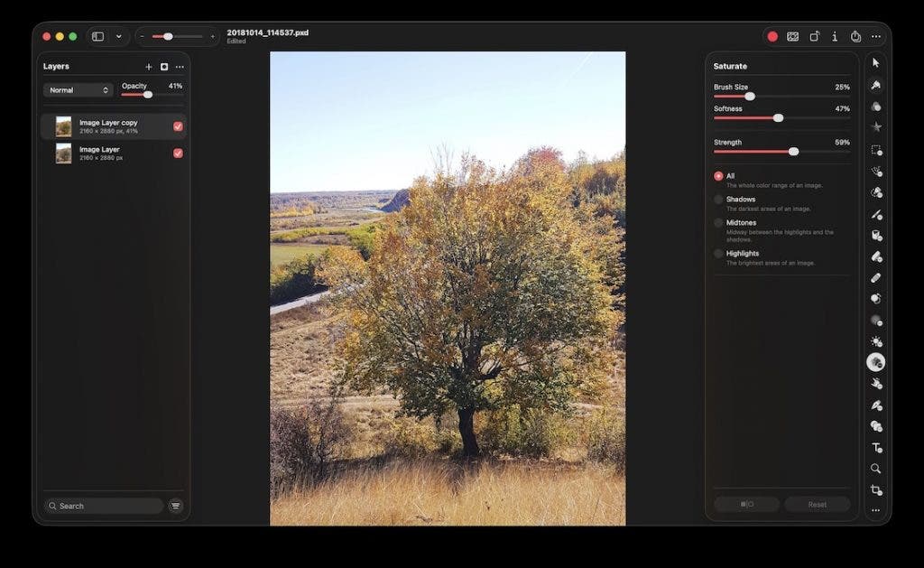Select the Paint brush tool
Screen dimensions: 924x568
click(x=875, y=214)
